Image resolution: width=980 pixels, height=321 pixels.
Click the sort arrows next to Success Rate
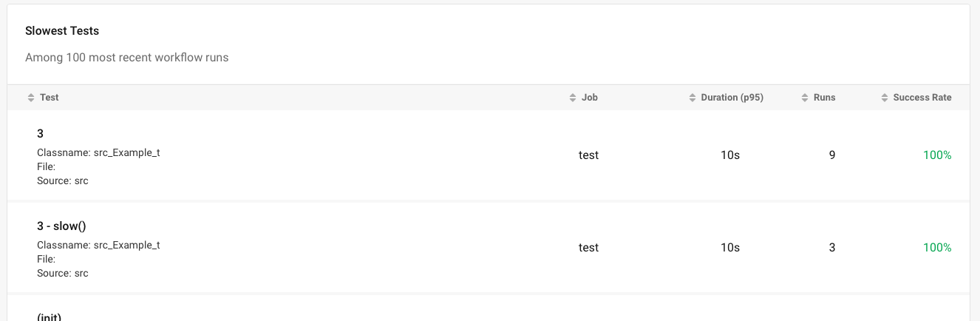(884, 98)
